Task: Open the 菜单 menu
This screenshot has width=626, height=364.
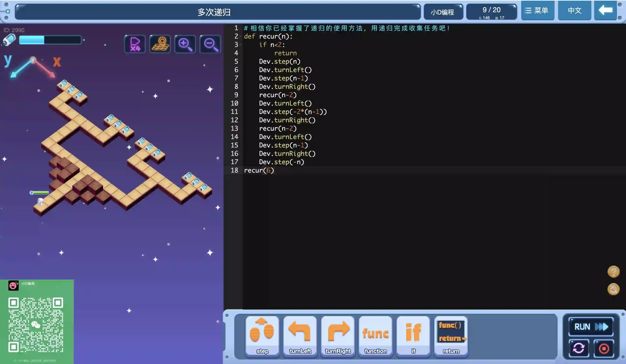Action: click(x=537, y=10)
